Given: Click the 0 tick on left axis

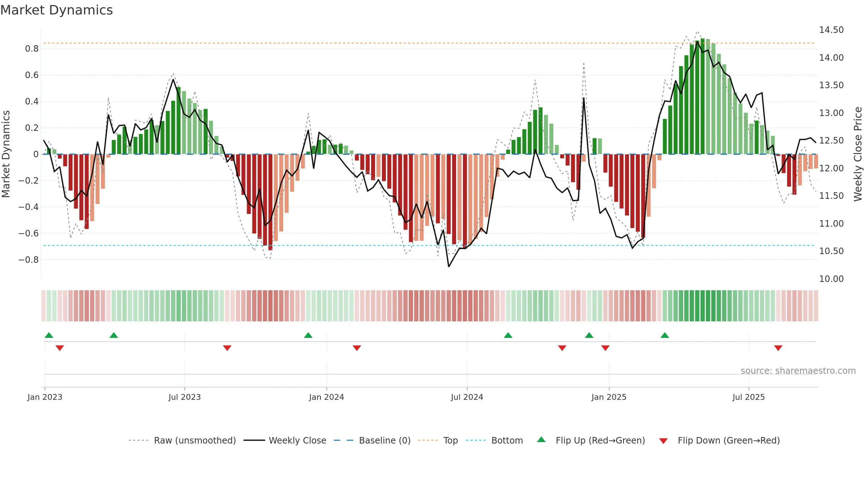Looking at the screenshot, I should 36,154.
